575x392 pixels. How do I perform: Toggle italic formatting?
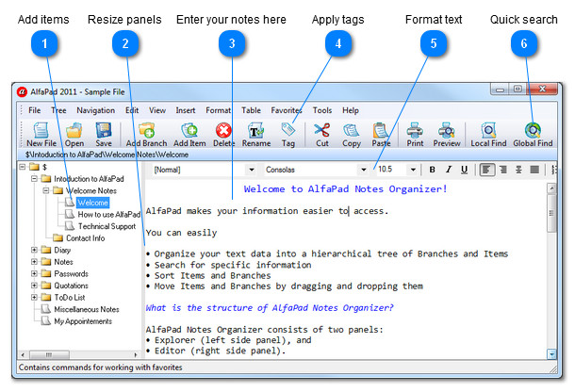[449, 170]
